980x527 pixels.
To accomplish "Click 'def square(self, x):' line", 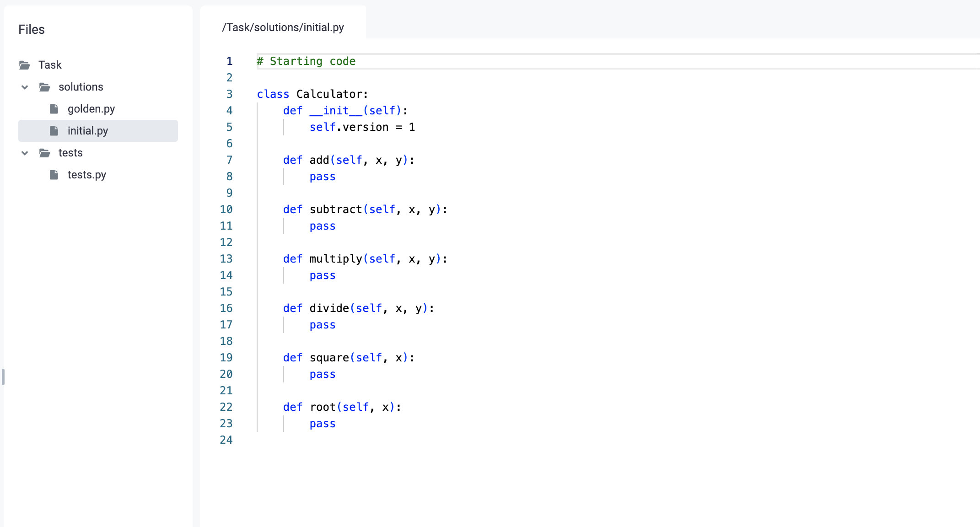I will [349, 358].
